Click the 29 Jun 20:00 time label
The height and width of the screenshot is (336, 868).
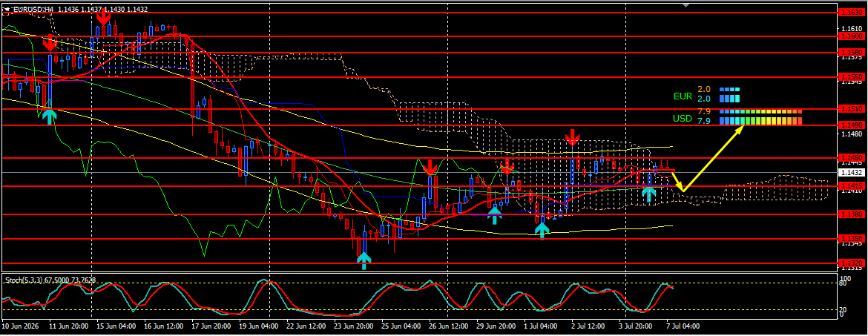tap(496, 326)
